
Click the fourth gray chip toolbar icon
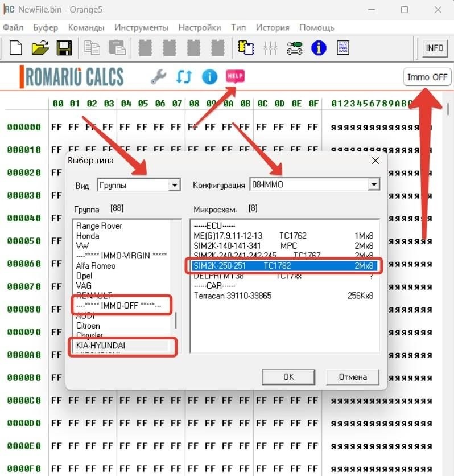pyautogui.click(x=218, y=48)
